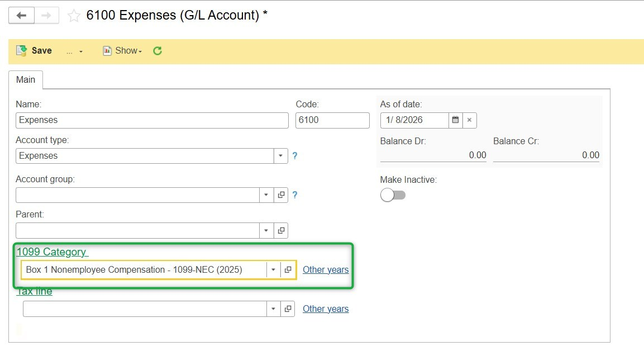The image size is (644, 346).
Task: Mark account as favorite with star
Action: pos(73,16)
